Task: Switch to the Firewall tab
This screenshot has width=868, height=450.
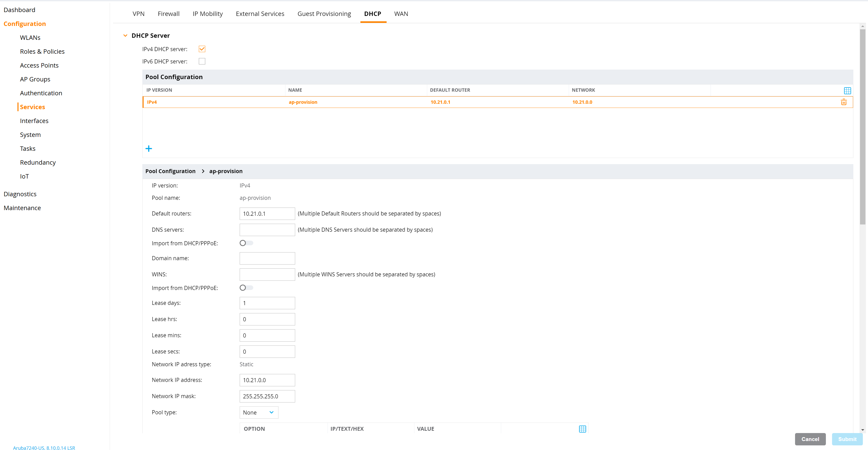Action: [x=169, y=13]
